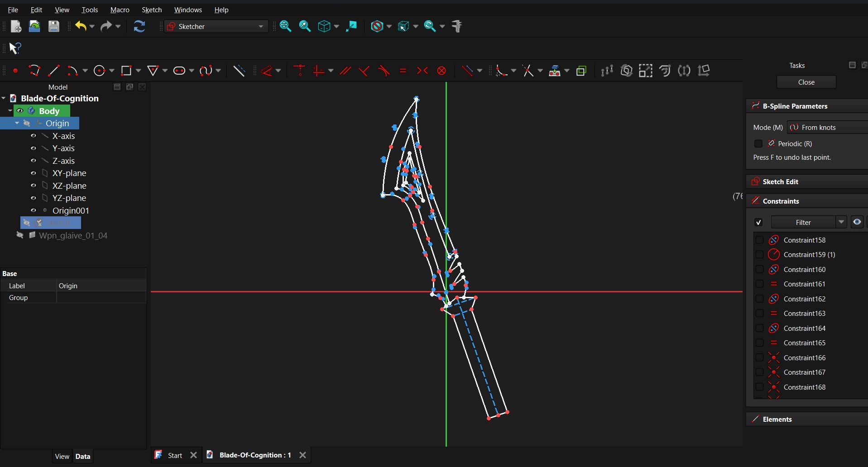Viewport: 868px width, 467px height.
Task: Open the circle tool options arrow
Action: pos(111,71)
